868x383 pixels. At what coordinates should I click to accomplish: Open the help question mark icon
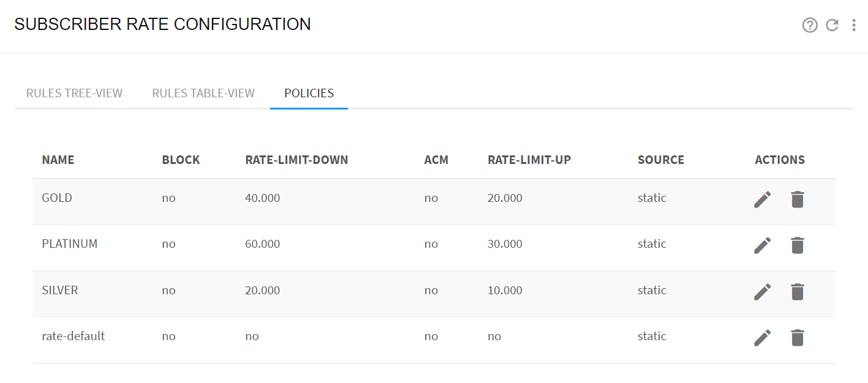(810, 25)
